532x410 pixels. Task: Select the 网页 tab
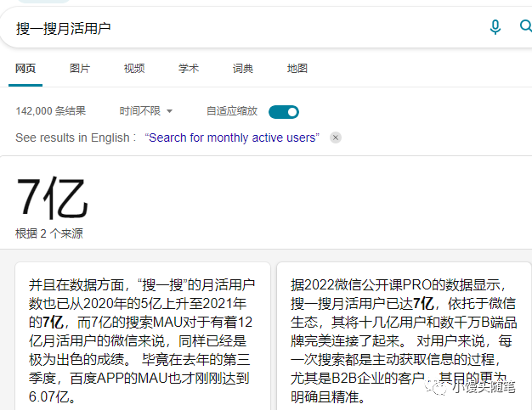pyautogui.click(x=25, y=69)
